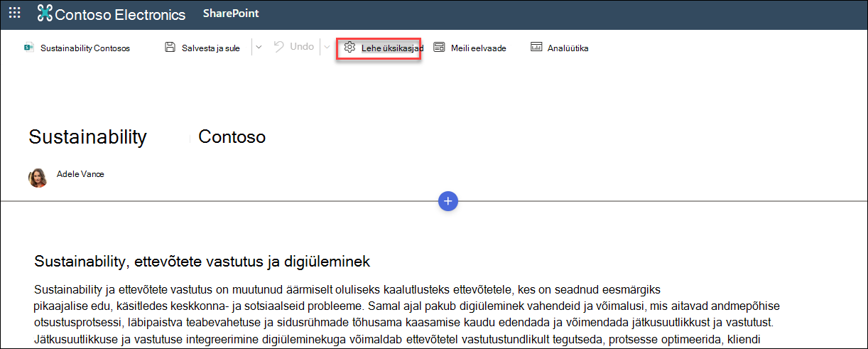Expand the dropdown arrow next to Undo
The height and width of the screenshot is (349, 868).
327,48
